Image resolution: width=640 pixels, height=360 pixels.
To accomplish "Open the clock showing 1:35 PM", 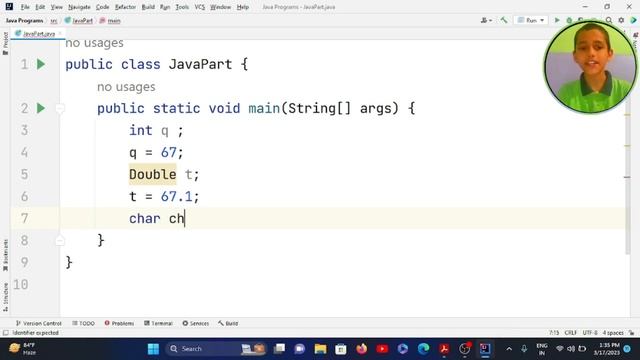I will pyautogui.click(x=607, y=349).
